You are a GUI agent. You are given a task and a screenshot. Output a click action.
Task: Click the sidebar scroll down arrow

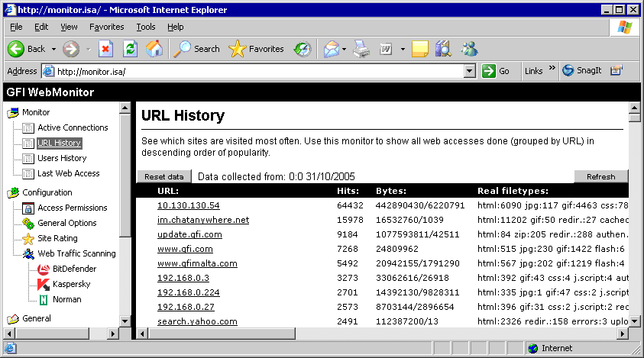click(x=125, y=321)
